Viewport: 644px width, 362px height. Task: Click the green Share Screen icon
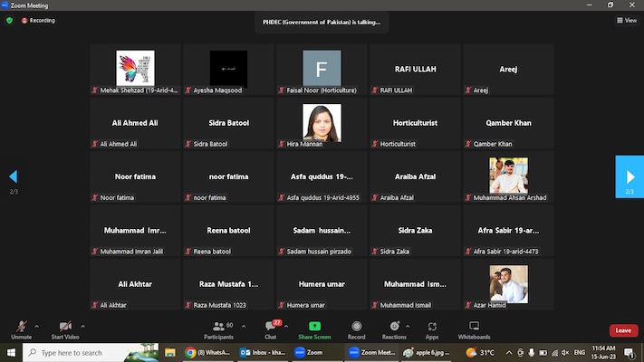pyautogui.click(x=314, y=329)
